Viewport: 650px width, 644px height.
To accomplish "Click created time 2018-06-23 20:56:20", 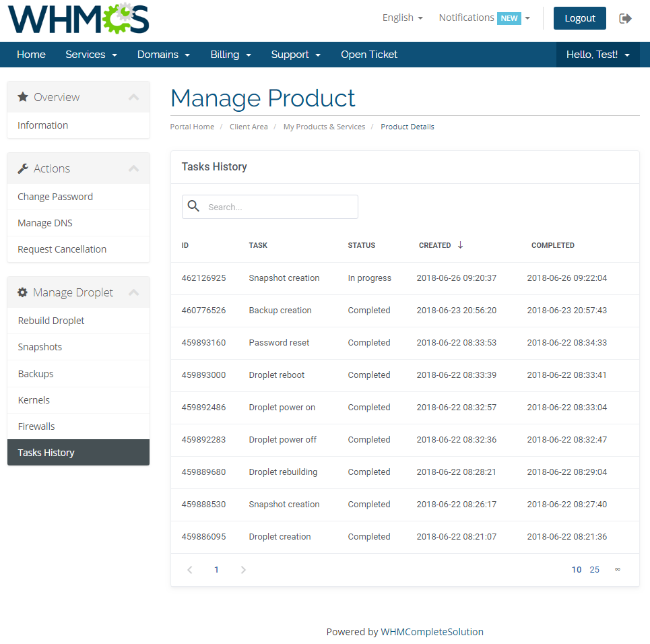I will (457, 310).
